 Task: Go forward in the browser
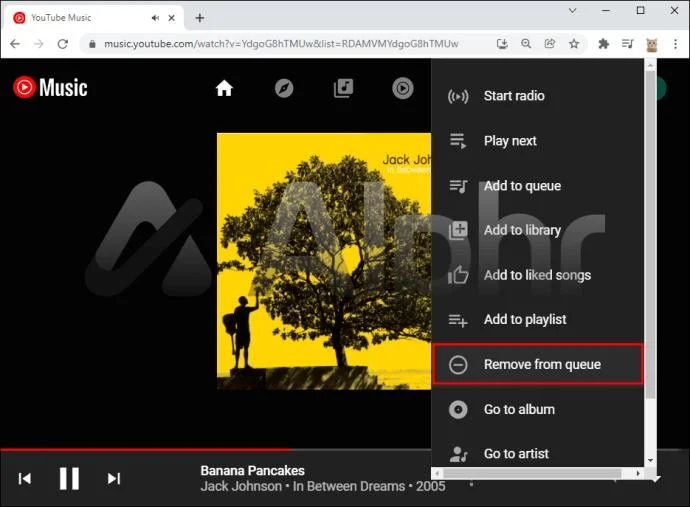click(x=39, y=44)
